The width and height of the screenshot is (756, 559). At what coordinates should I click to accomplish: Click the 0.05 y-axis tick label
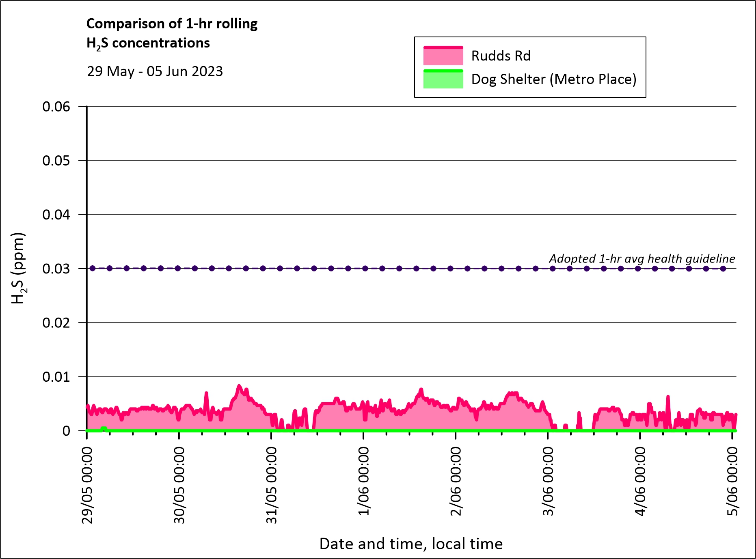pos(56,161)
